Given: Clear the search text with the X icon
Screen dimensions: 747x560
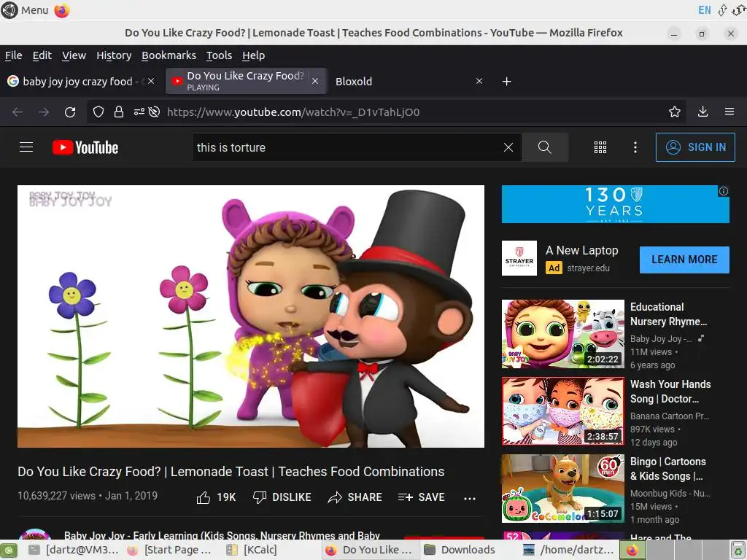Looking at the screenshot, I should point(508,147).
